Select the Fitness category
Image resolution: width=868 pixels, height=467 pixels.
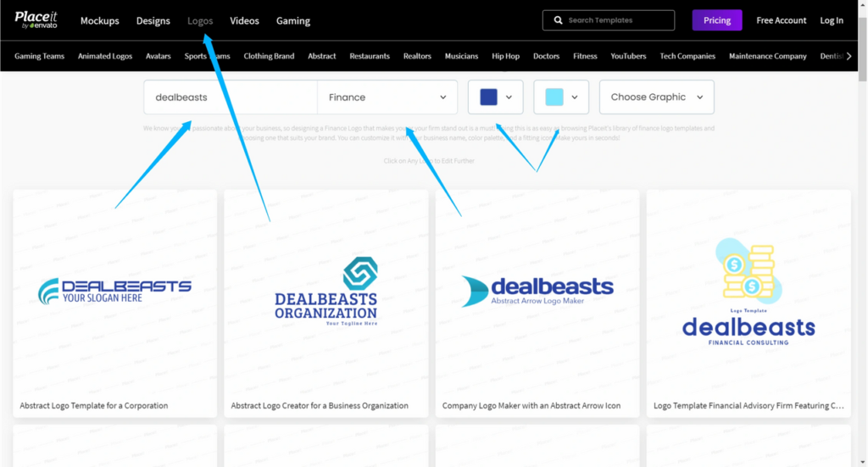pos(585,56)
